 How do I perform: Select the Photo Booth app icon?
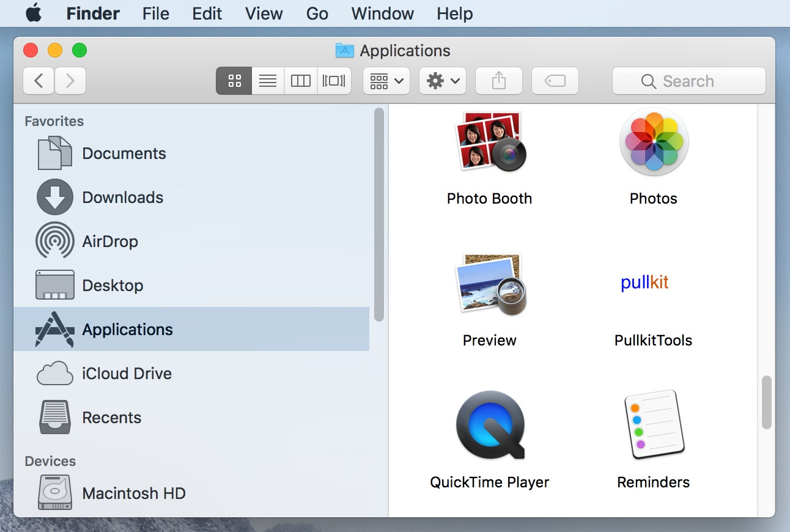click(x=490, y=142)
